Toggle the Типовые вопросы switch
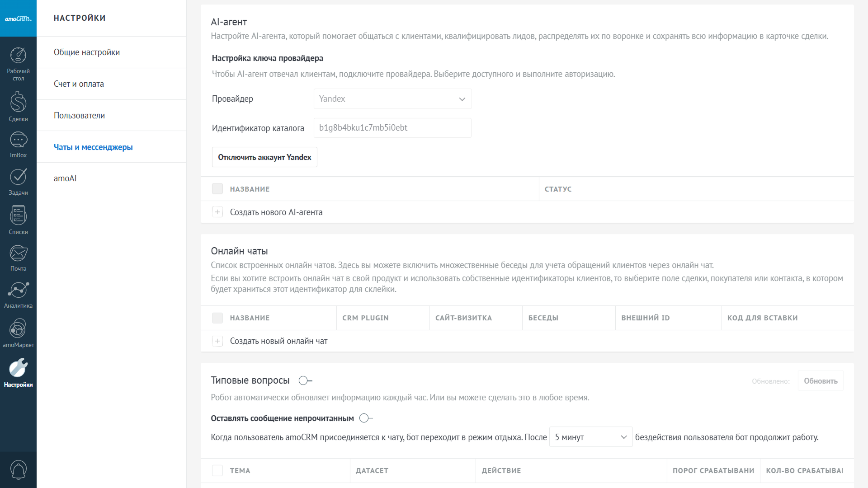The height and width of the screenshot is (488, 868). point(305,380)
